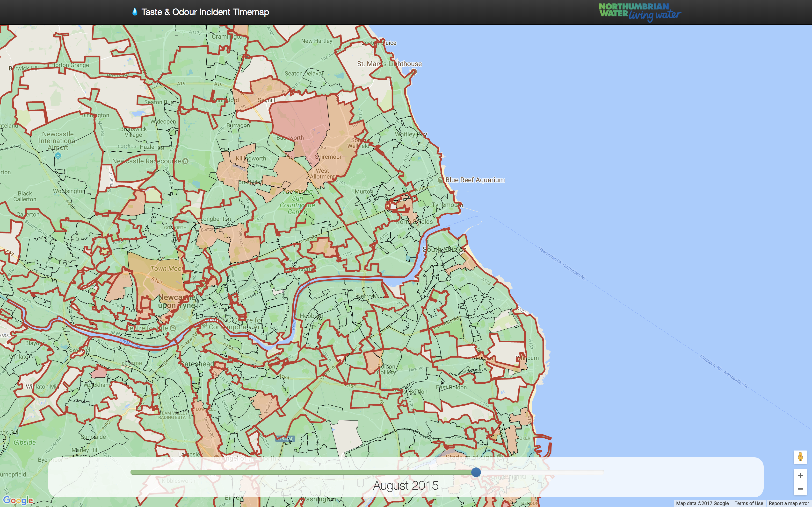Screen dimensions: 812x507
Task: Click the unfilled end of timeline track
Action: click(x=597, y=472)
